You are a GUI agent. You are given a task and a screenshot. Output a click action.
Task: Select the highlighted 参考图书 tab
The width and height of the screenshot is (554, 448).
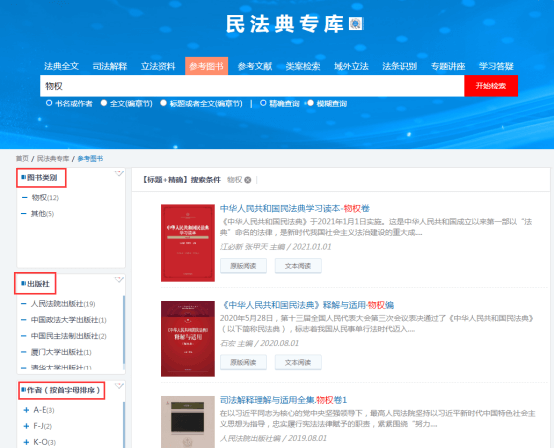pos(206,66)
